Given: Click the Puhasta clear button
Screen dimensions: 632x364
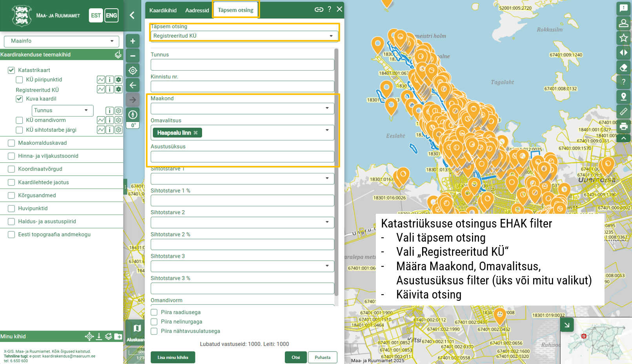Looking at the screenshot, I should click(322, 357).
